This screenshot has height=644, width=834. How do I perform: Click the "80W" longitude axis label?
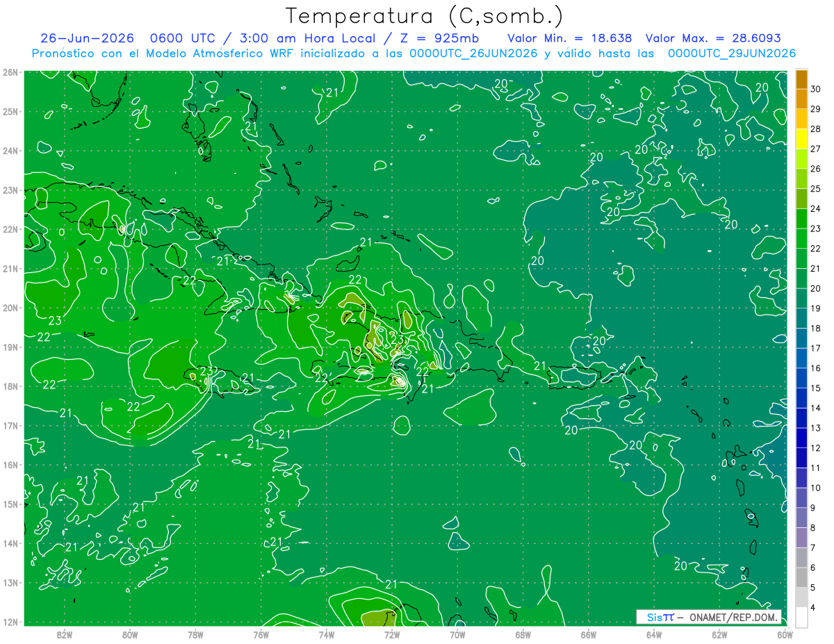(x=130, y=634)
